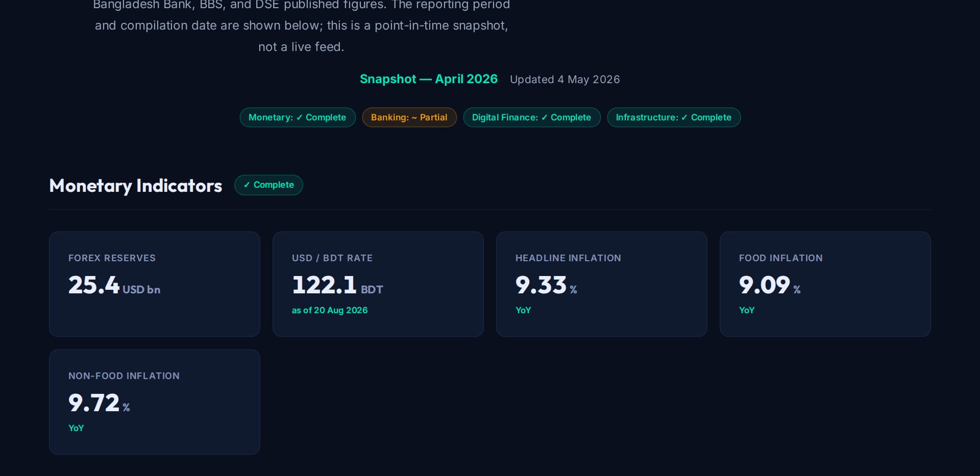This screenshot has height=476, width=980.
Task: Click the 9.33 % headline inflation value
Action: click(546, 285)
